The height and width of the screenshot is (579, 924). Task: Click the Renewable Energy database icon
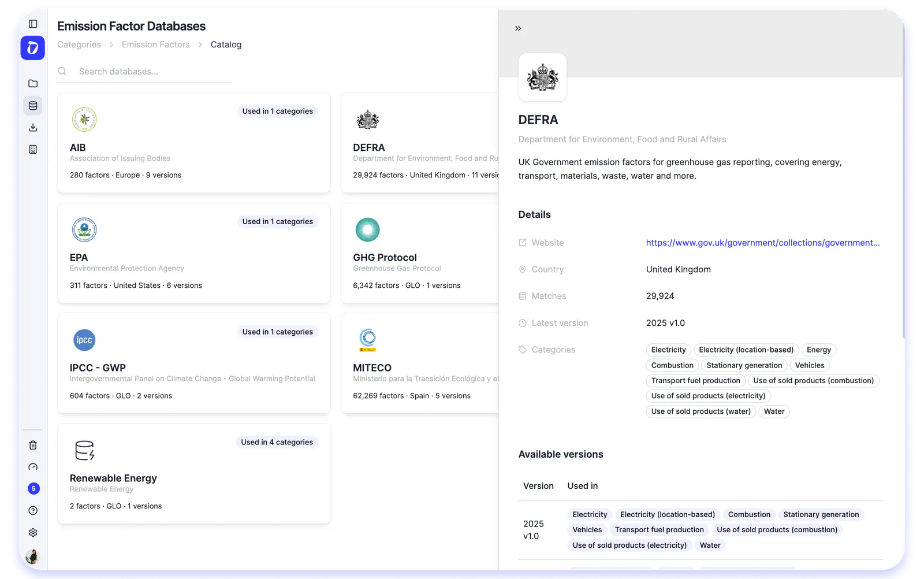(x=84, y=451)
